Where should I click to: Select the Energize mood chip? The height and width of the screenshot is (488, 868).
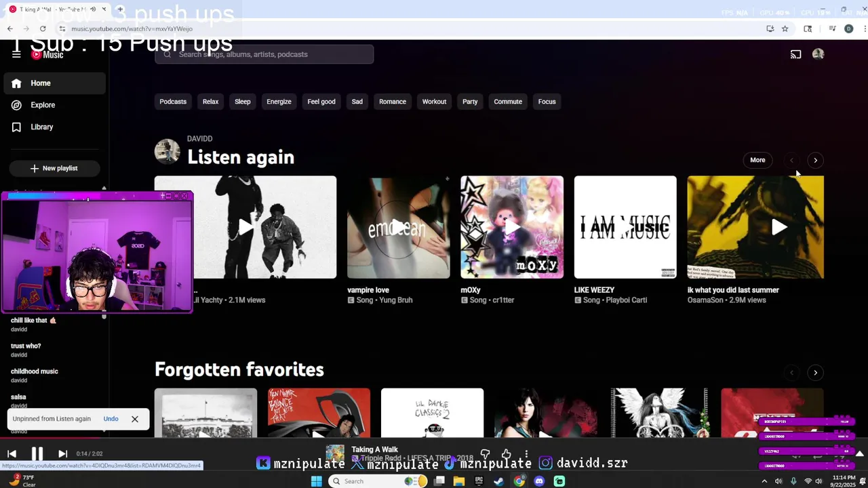pos(279,102)
